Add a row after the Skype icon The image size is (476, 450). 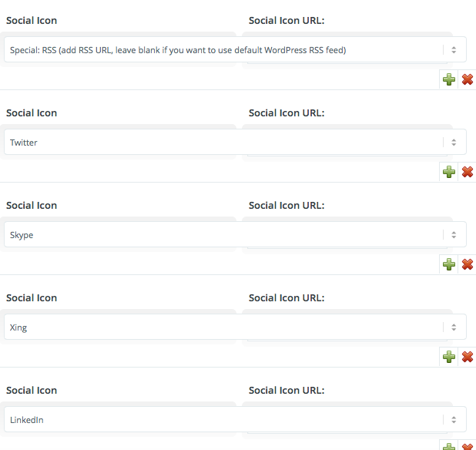tap(449, 264)
